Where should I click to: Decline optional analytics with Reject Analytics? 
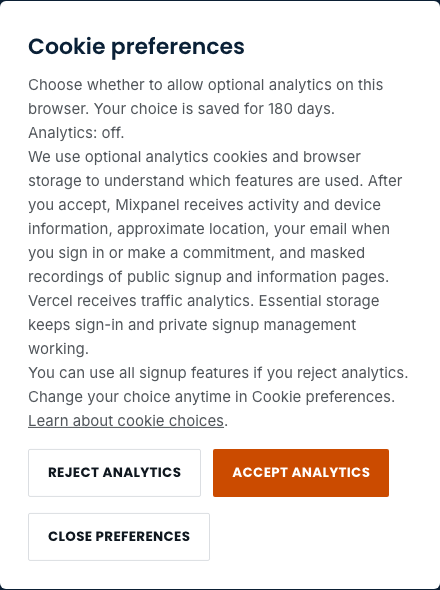pos(114,473)
